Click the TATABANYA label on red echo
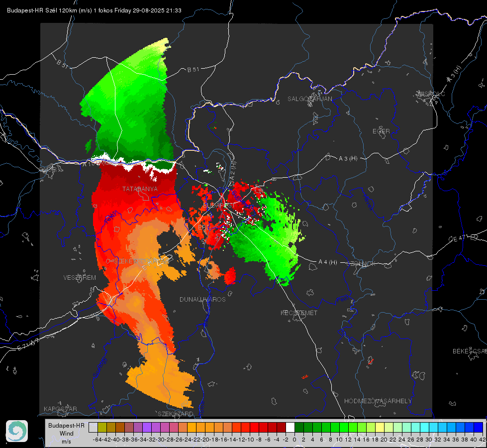Screen dimensions: 487x448 [x=140, y=189]
